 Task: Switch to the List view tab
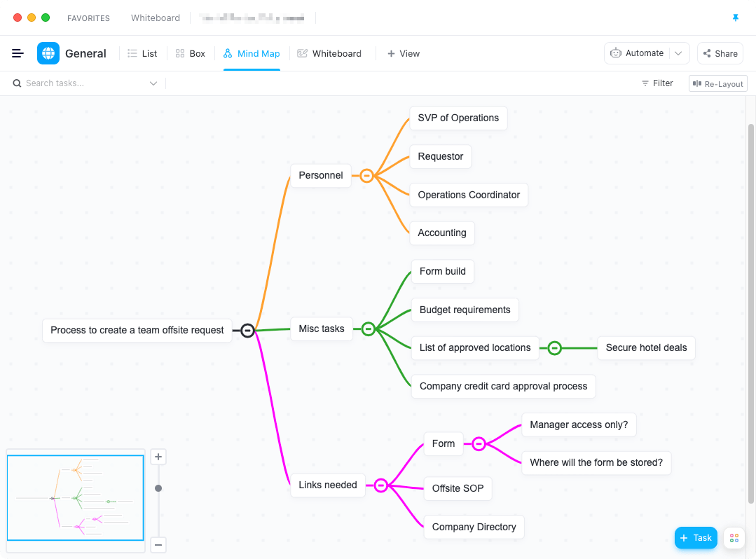pos(142,53)
